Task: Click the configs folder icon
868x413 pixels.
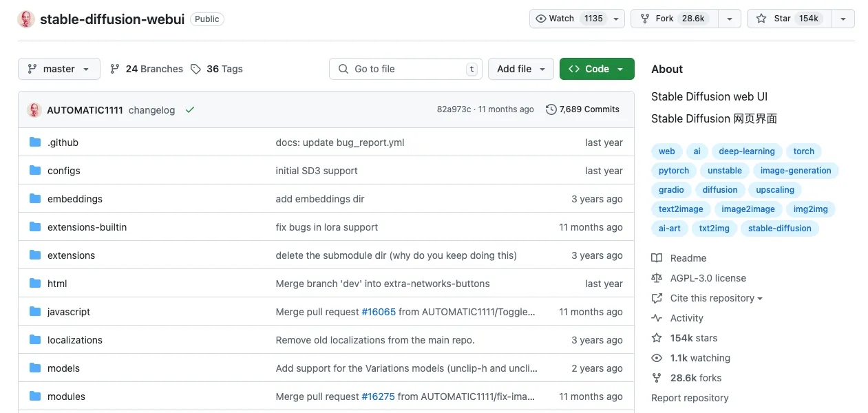Action: 35,171
